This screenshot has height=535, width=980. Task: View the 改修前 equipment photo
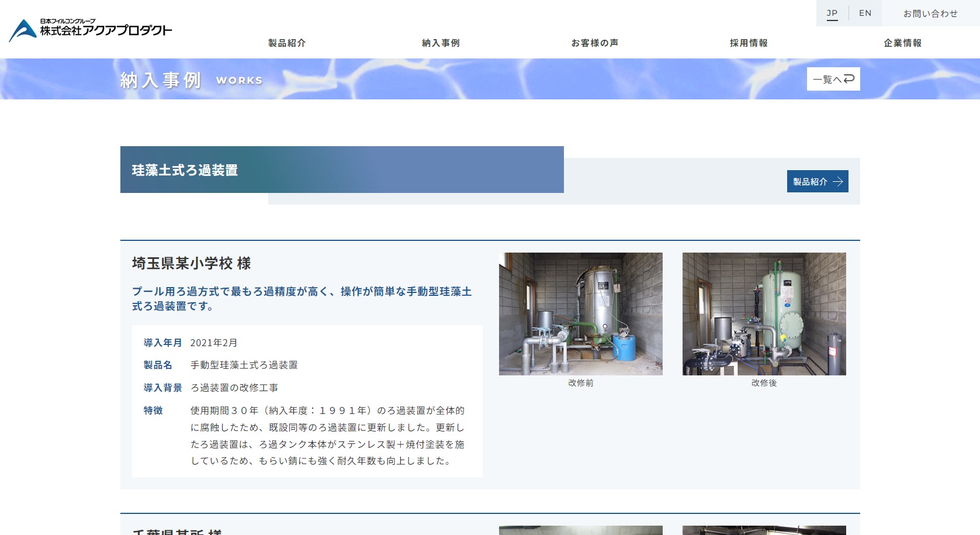[580, 314]
